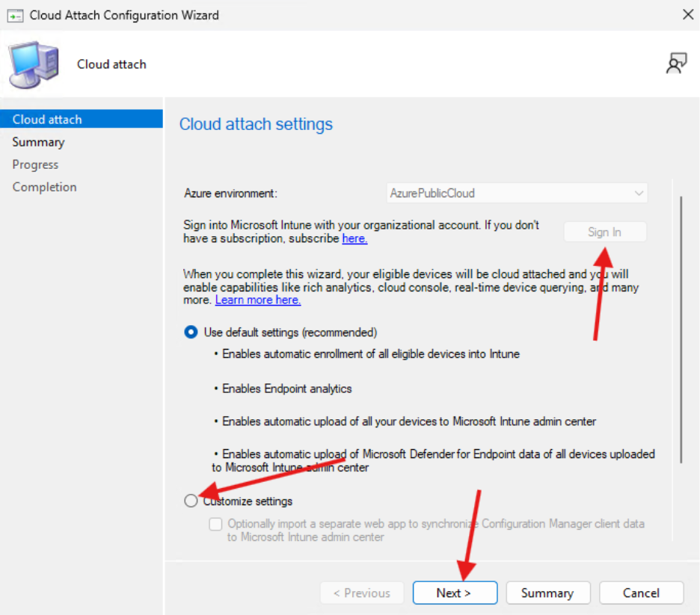Select the Cloud attach step in sidebar
The image size is (700, 615).
46,119
